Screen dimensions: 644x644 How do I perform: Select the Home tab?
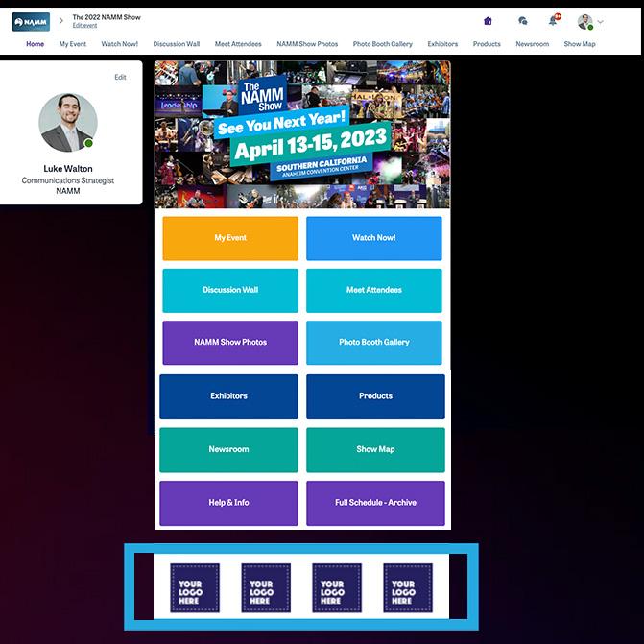[35, 44]
